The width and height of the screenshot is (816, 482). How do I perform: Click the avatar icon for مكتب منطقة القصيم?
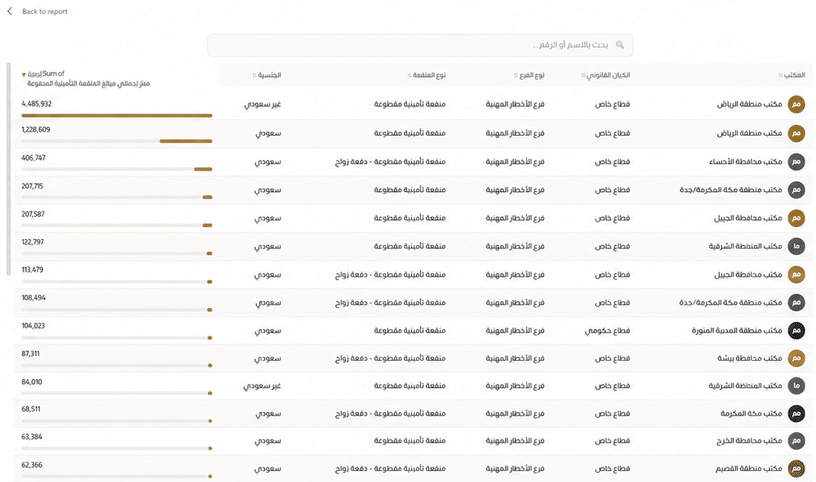[x=796, y=468]
